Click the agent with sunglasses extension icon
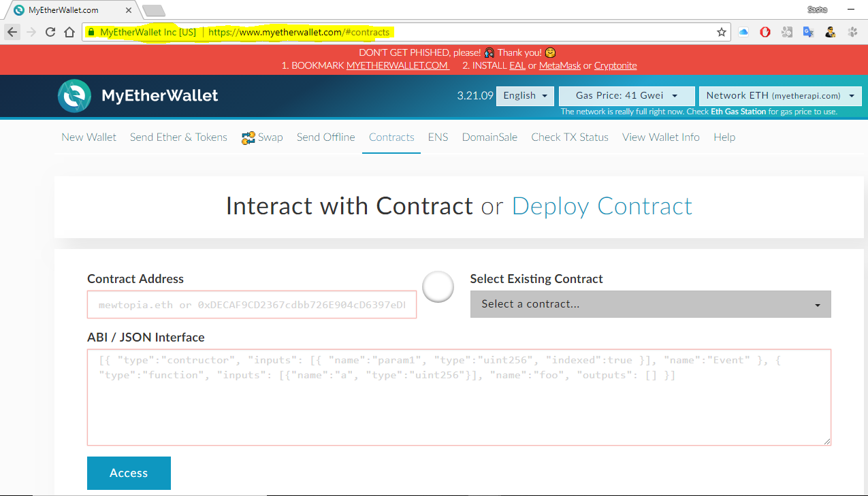Screen dimensions: 868x496 click(x=830, y=32)
